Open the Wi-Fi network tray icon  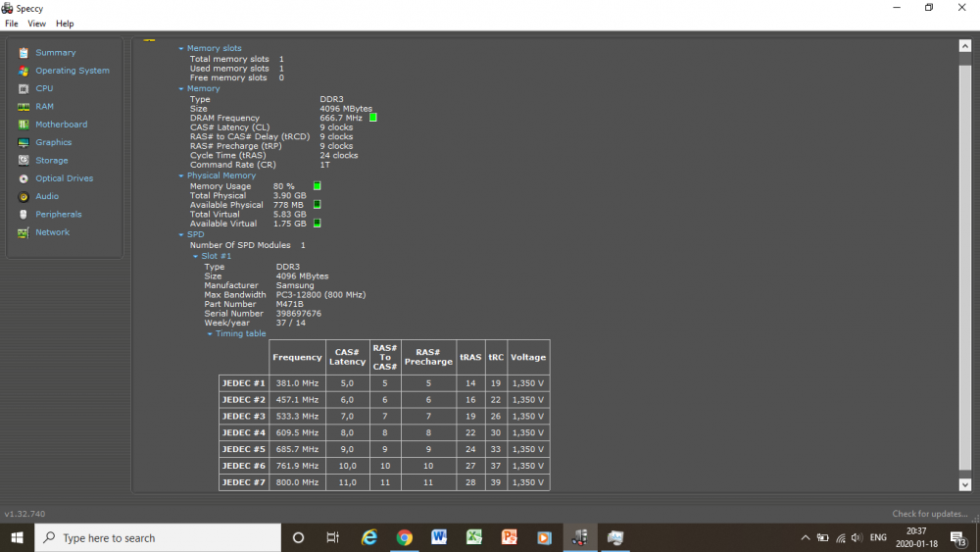click(841, 537)
